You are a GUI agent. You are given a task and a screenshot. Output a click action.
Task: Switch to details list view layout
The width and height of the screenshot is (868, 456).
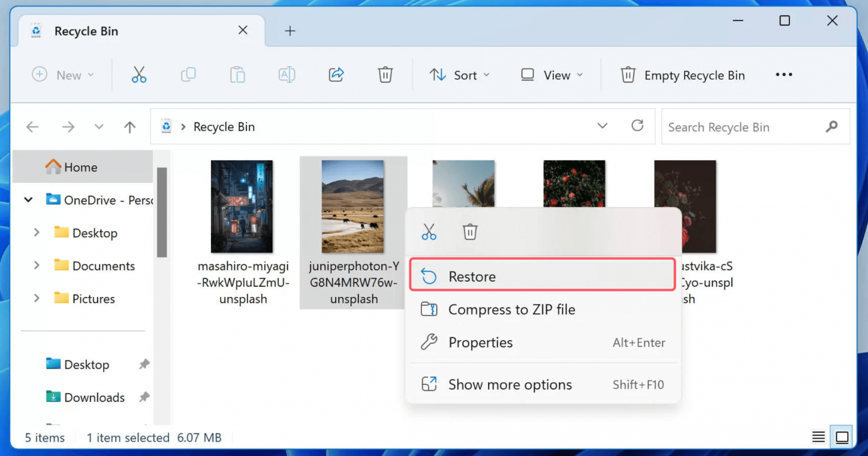818,436
